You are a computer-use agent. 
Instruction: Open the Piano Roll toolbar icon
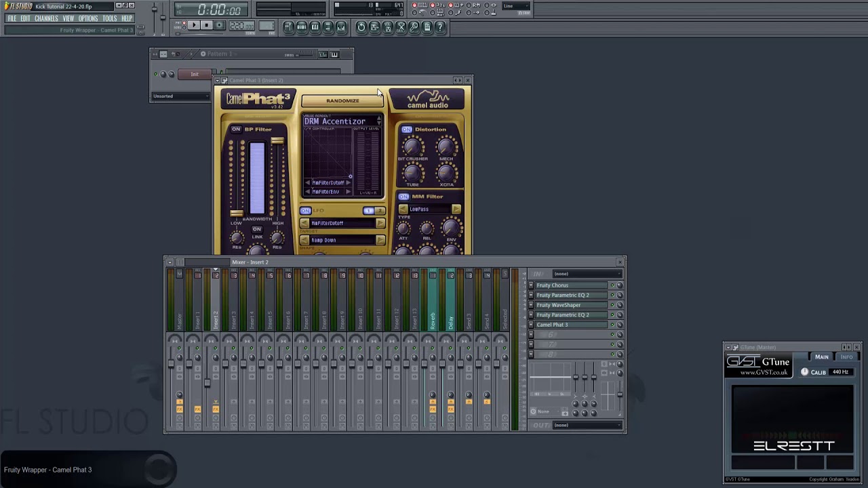pyautogui.click(x=315, y=27)
